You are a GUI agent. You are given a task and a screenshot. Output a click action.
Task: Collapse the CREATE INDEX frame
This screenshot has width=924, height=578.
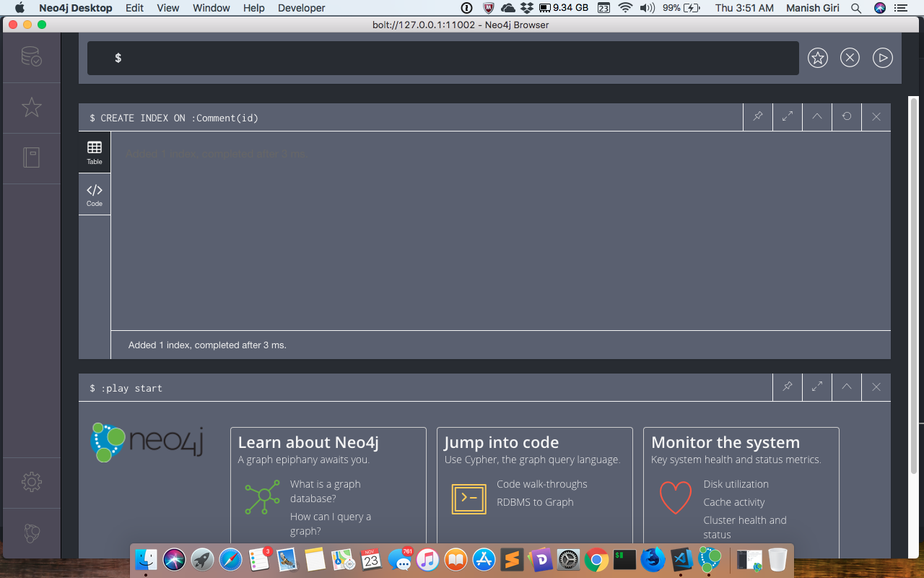(x=816, y=116)
